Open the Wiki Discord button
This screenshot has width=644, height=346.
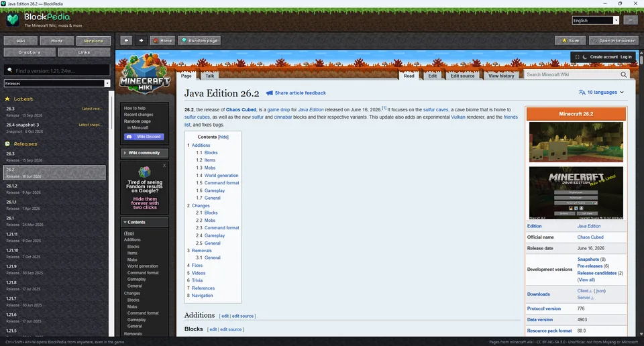(x=144, y=137)
